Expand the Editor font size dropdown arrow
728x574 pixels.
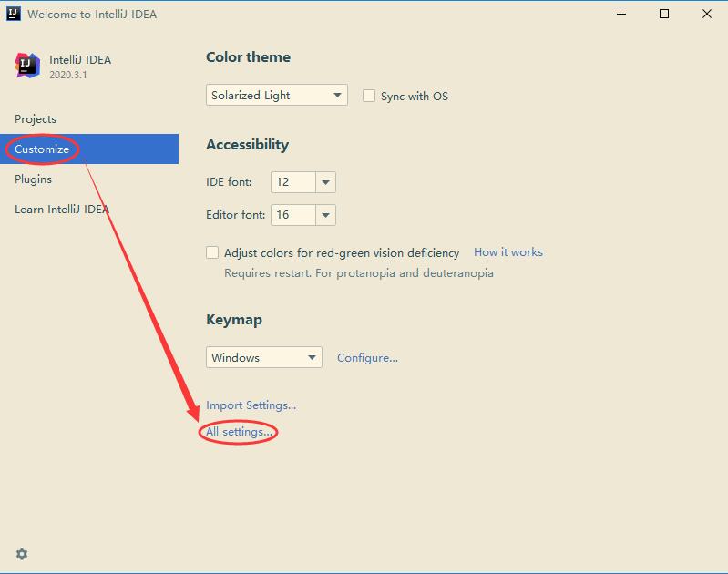click(325, 215)
